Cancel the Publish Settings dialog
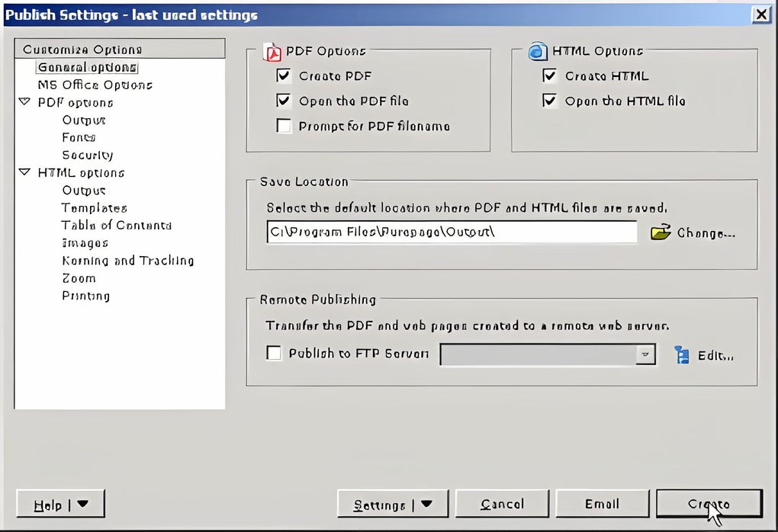The height and width of the screenshot is (532, 778). [502, 503]
